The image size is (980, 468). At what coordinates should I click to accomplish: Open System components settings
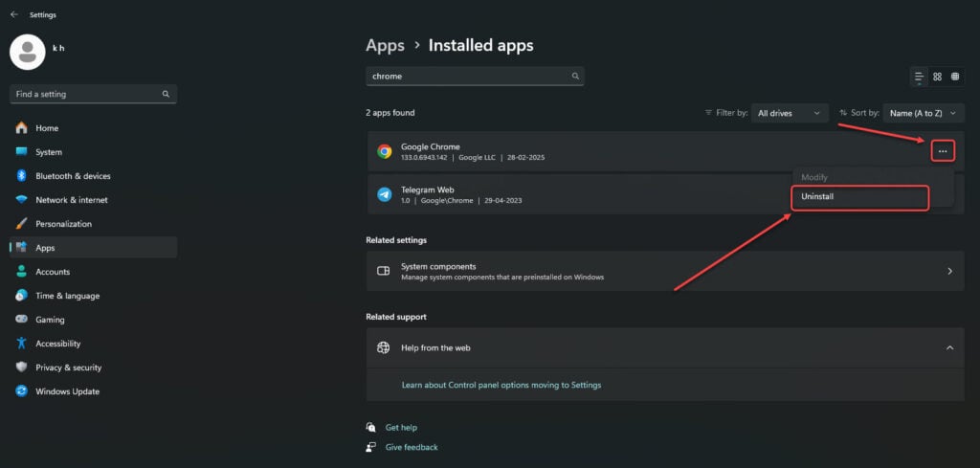click(665, 271)
